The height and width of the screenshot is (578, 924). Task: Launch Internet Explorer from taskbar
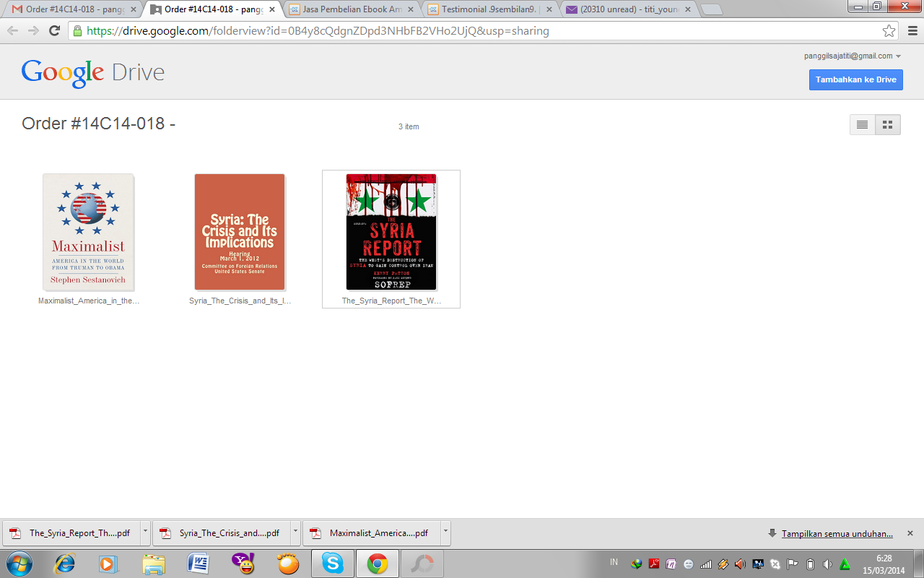click(65, 563)
